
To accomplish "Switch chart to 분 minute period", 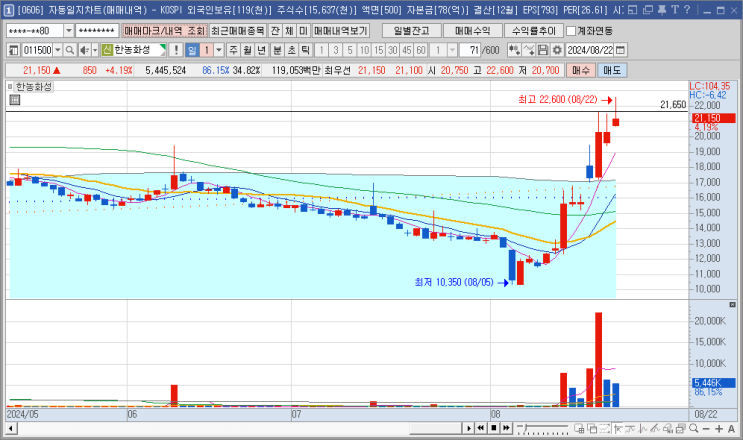I will point(278,50).
